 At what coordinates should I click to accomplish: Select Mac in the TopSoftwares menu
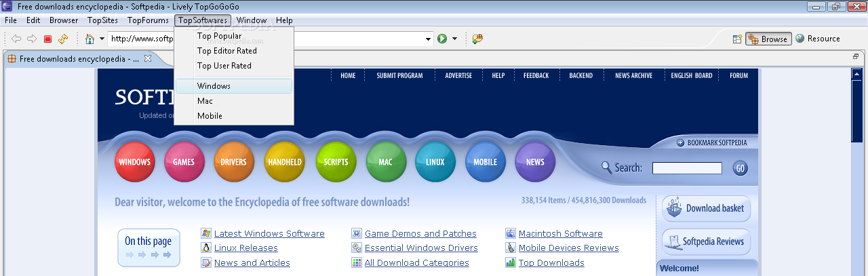234,101
